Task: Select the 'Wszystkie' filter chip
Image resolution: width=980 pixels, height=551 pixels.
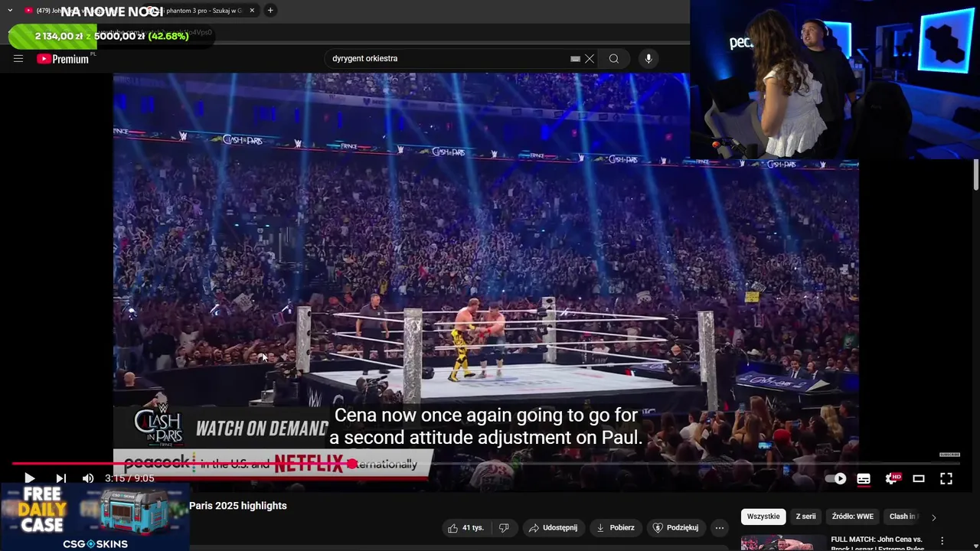Action: pyautogui.click(x=763, y=517)
